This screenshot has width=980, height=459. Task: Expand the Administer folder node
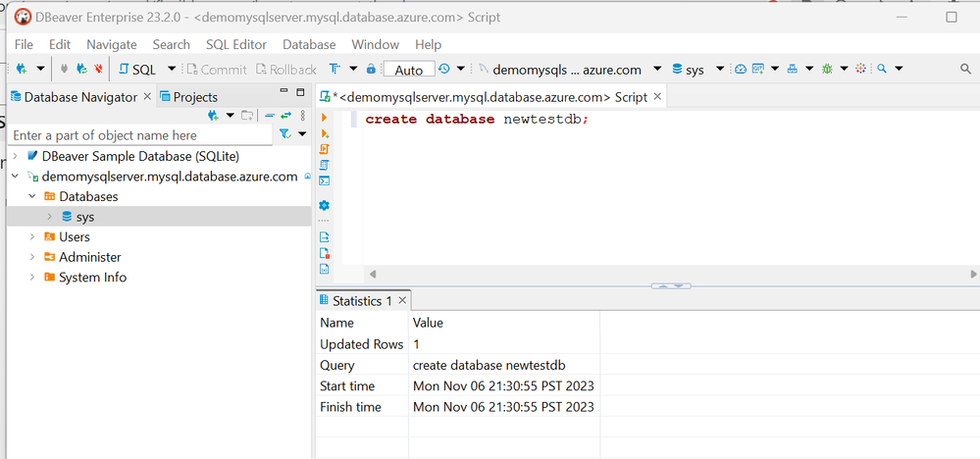tap(31, 257)
